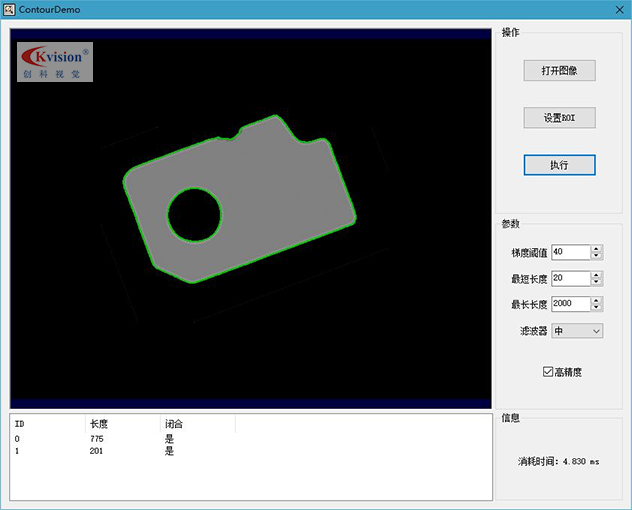Select the 最长长度 field showing 2000

tap(570, 304)
